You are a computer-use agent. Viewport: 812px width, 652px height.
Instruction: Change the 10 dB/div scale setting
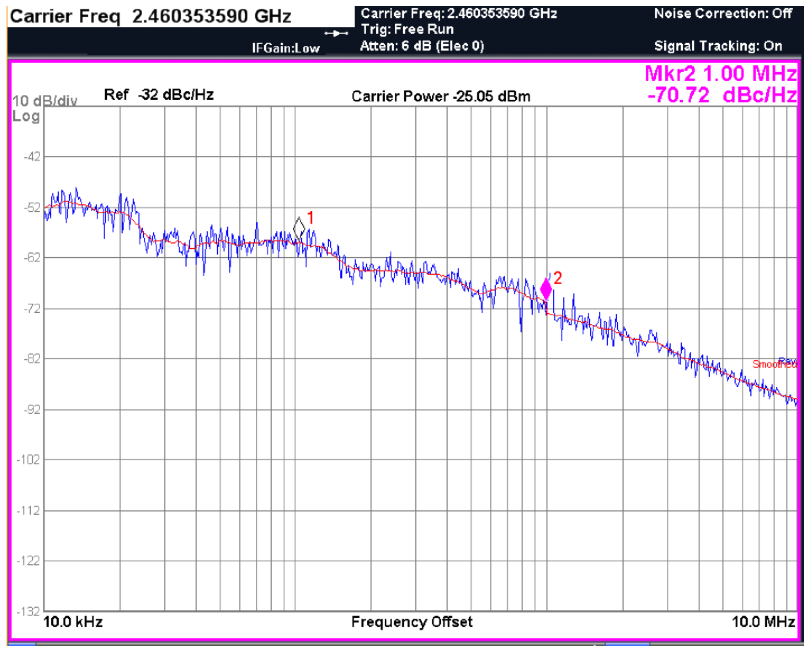click(44, 101)
